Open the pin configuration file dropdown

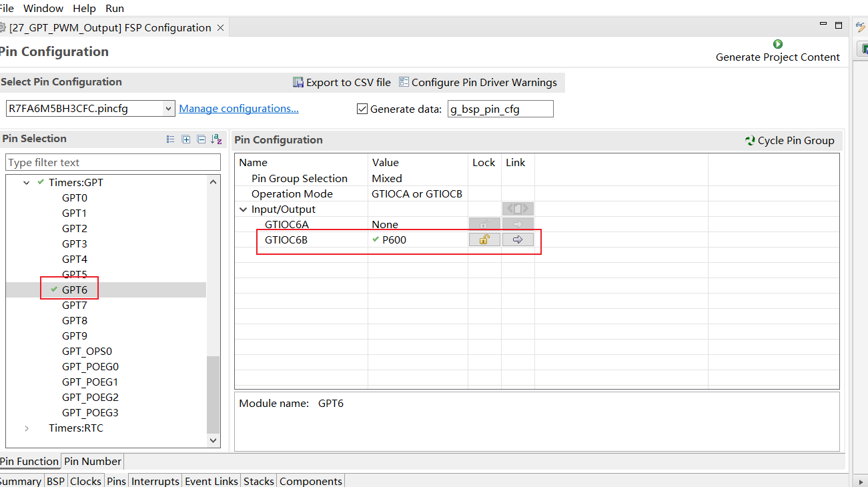tap(168, 109)
